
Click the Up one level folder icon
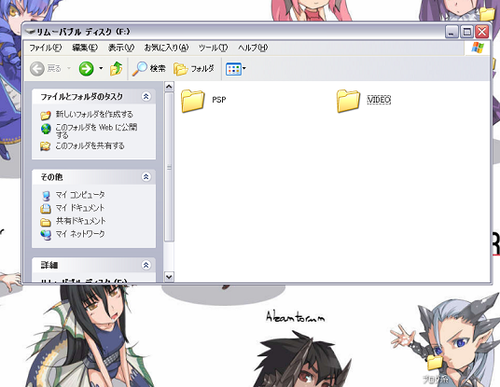coord(116,68)
